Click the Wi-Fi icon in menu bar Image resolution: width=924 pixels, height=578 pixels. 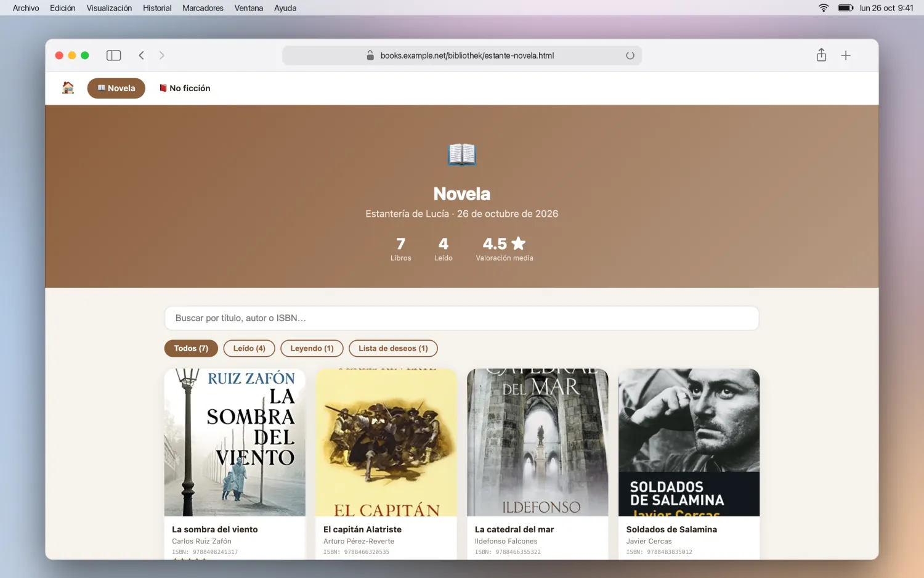pyautogui.click(x=824, y=8)
